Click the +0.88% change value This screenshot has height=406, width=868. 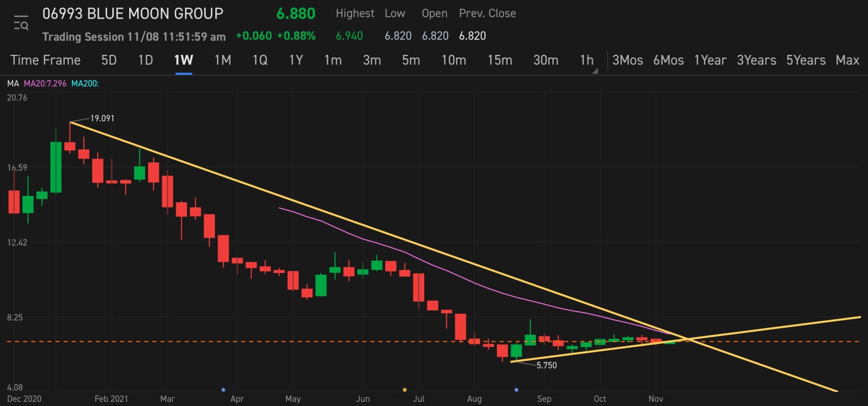pyautogui.click(x=296, y=36)
